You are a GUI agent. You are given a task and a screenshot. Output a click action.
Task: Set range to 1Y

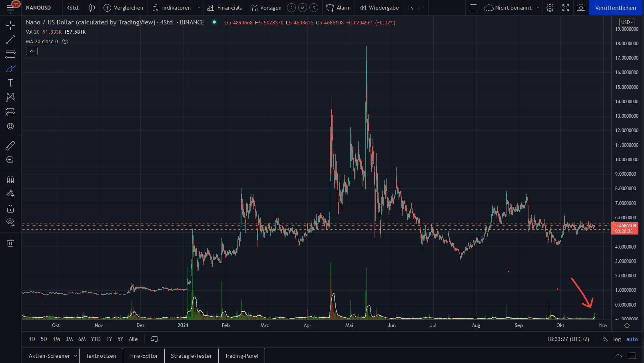pyautogui.click(x=109, y=339)
